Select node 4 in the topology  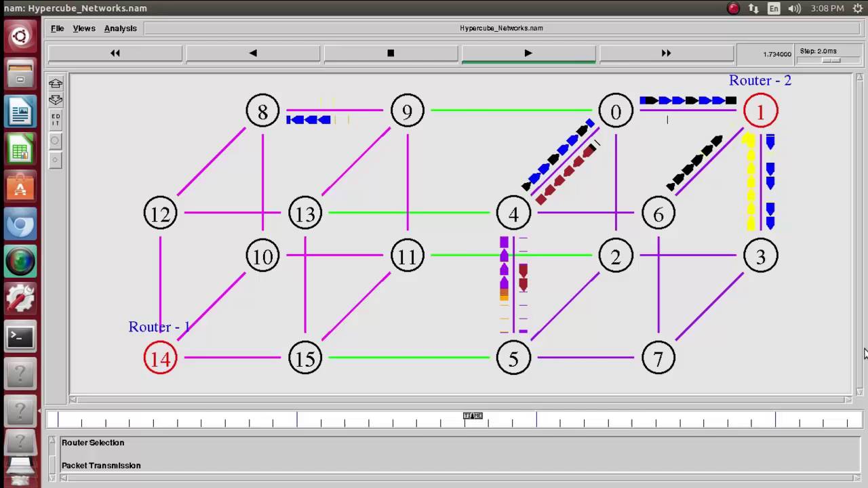click(513, 213)
